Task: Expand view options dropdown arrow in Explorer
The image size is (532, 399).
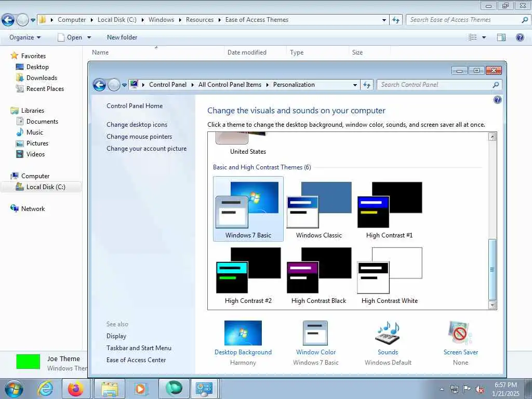Action: [x=484, y=37]
